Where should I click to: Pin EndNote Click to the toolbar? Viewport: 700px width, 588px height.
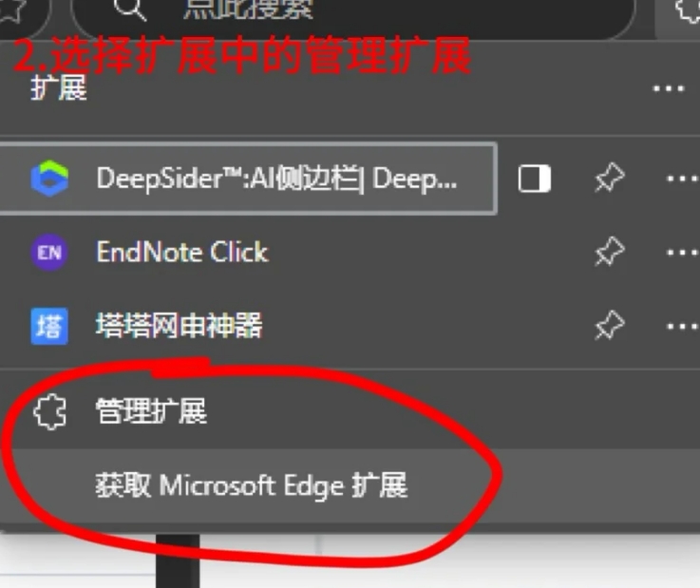(x=610, y=252)
